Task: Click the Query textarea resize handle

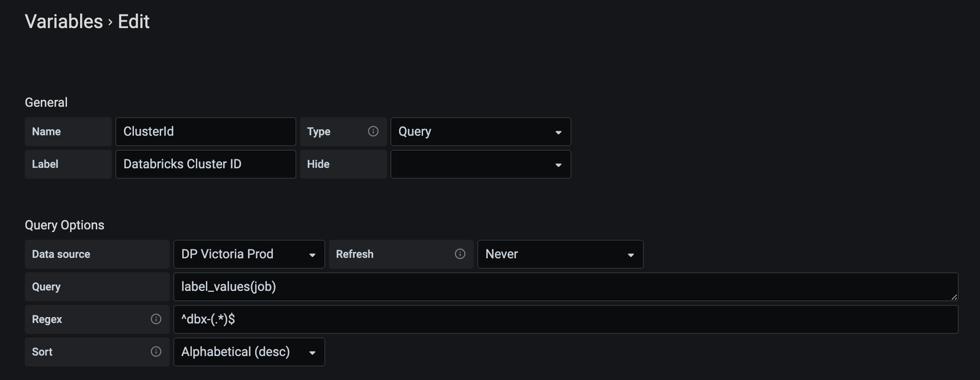Action: (954, 297)
